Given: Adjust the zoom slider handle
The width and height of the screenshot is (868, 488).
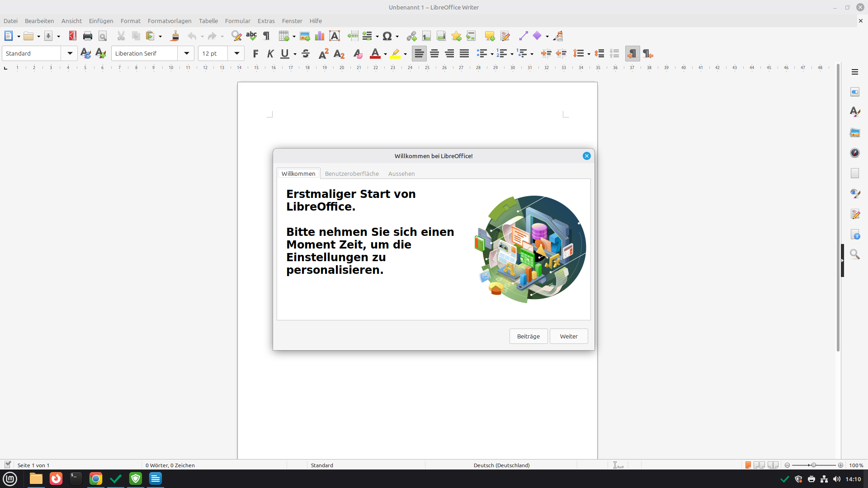Looking at the screenshot, I should tap(813, 465).
